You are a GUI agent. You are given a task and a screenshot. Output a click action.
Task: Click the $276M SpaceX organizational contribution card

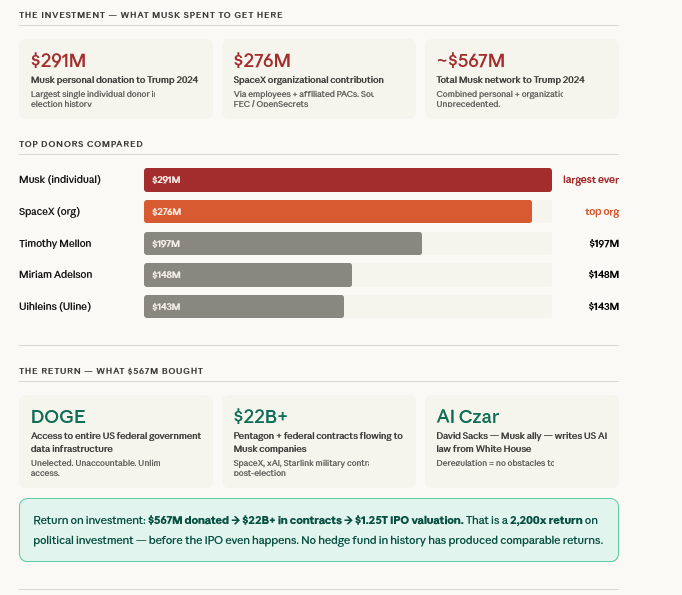click(319, 79)
